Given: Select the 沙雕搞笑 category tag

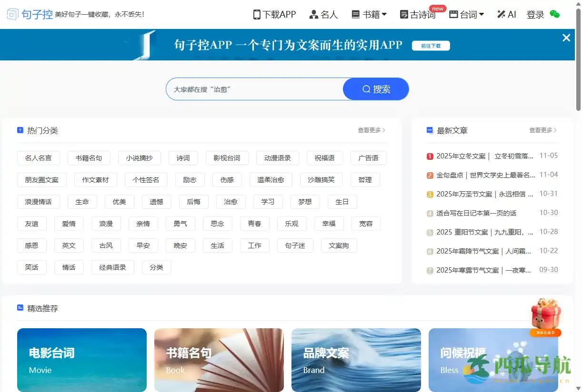Looking at the screenshot, I should [321, 179].
